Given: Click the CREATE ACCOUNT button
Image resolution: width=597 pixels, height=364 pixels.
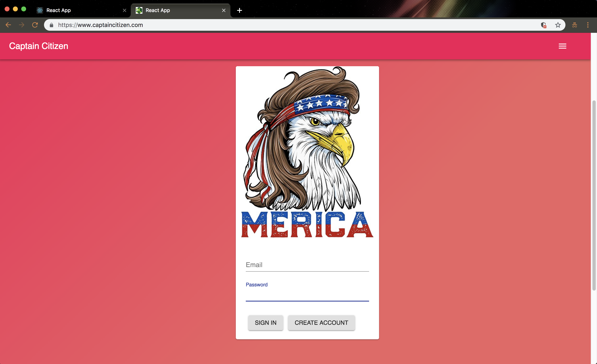Looking at the screenshot, I should point(321,322).
